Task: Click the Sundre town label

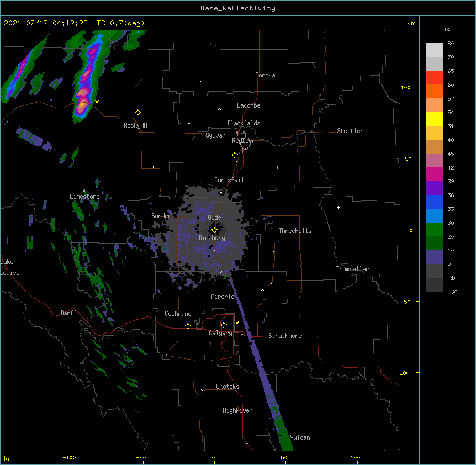Action: tap(161, 216)
